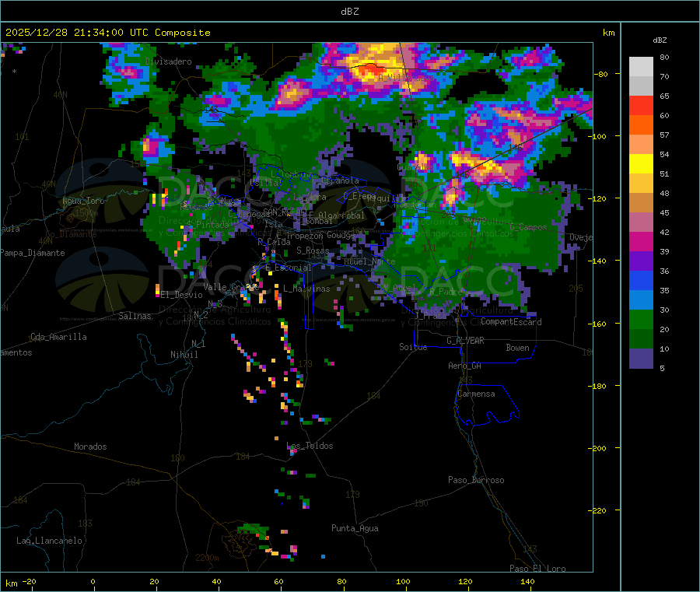
Task: Select the Morados label
Action: 90,447
